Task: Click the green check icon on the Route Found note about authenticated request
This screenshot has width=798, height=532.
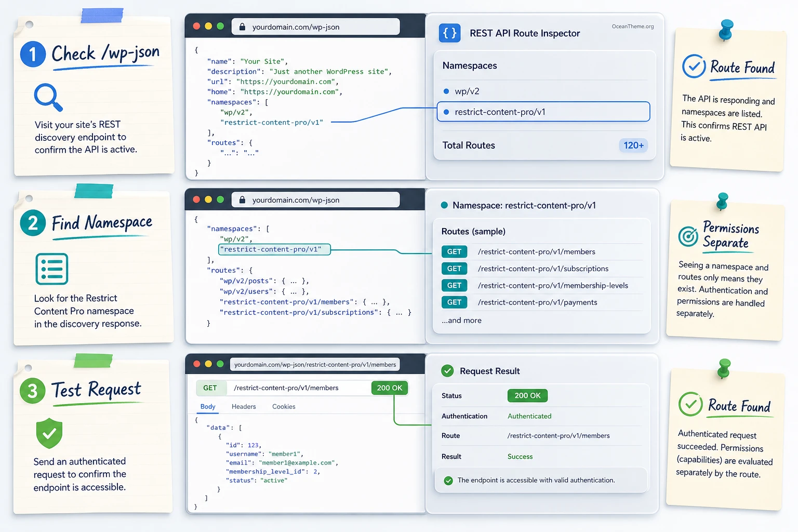Action: [x=690, y=404]
